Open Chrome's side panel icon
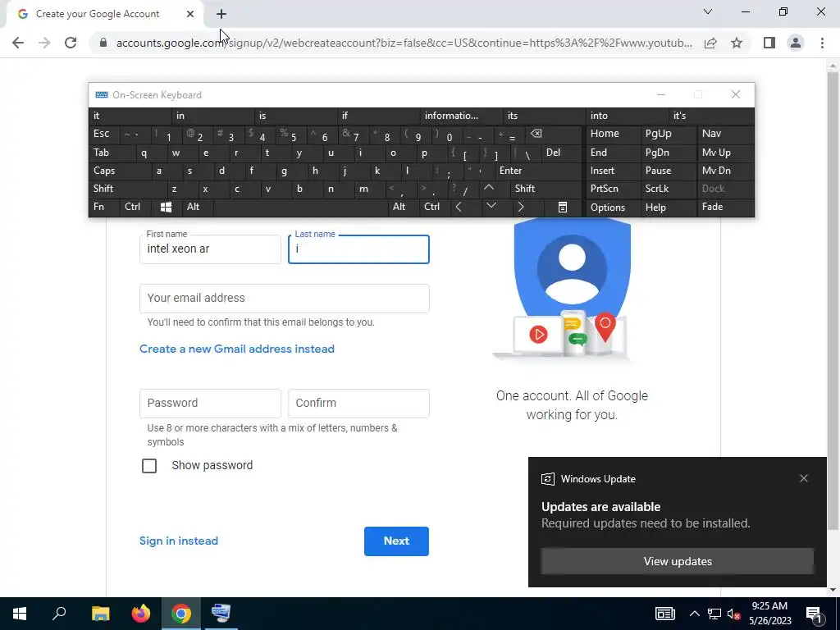The image size is (840, 630). tap(769, 43)
